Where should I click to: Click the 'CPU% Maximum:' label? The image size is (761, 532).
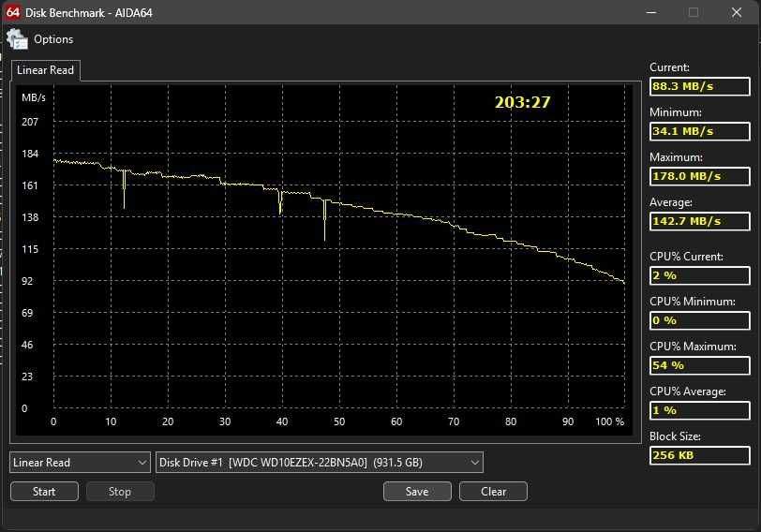click(693, 347)
